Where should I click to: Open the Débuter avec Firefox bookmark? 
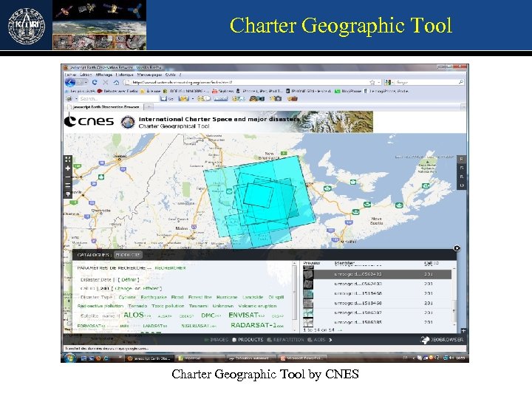tap(117, 91)
